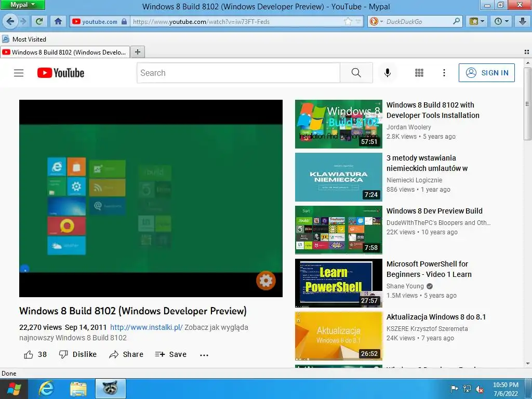Screen dimensions: 532x399
Task: Launch Internet Explorer from taskbar
Action: coord(46,389)
